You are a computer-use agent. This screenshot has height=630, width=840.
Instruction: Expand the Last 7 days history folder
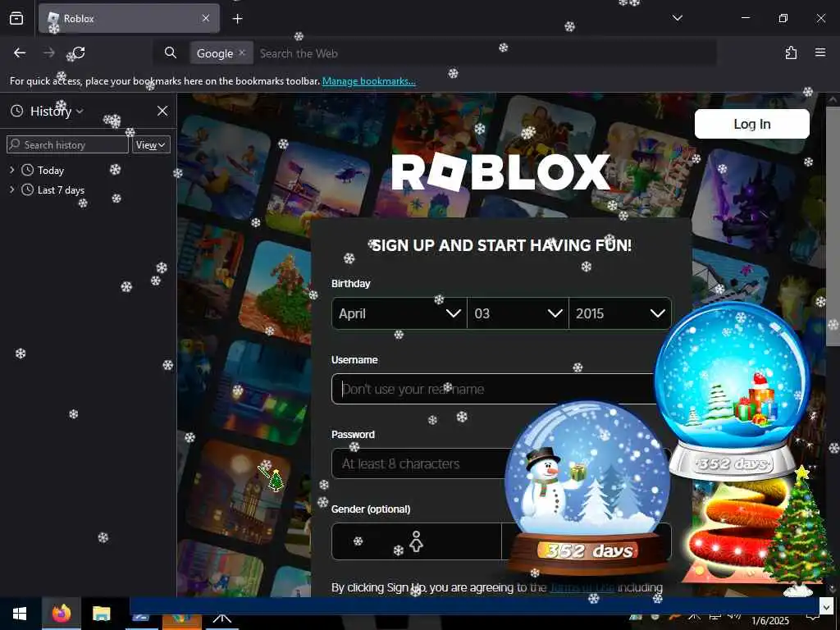[11, 189]
